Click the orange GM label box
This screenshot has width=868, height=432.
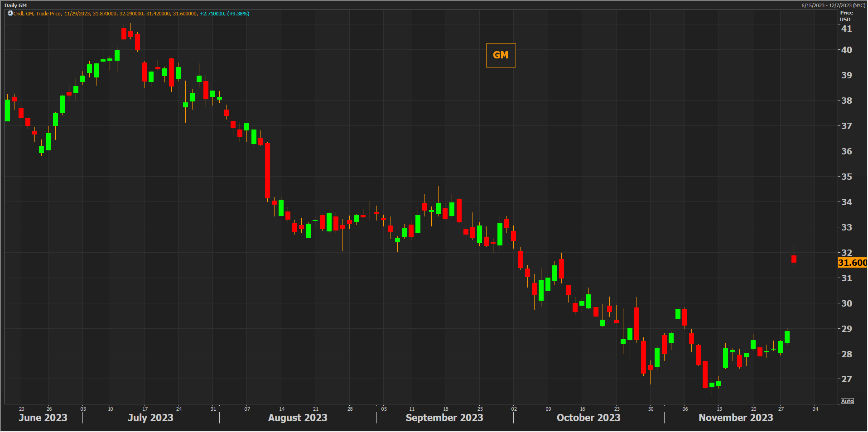pyautogui.click(x=501, y=55)
